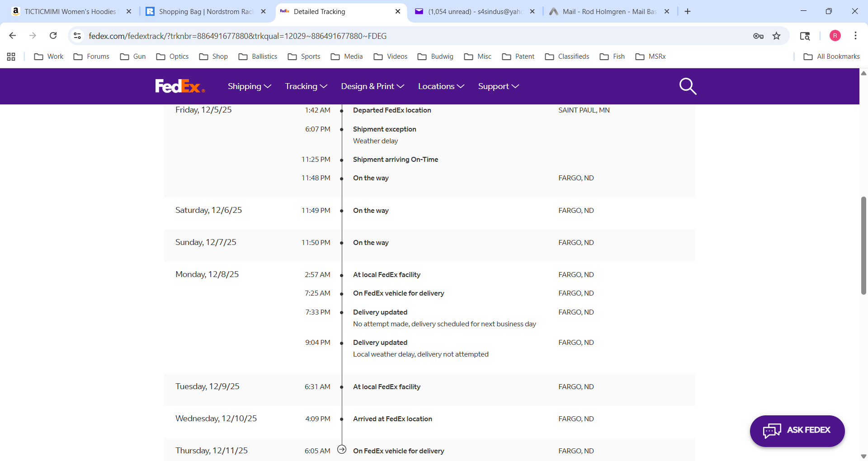The width and height of the screenshot is (868, 461).
Task: Open the Classifieds bookmarks folder
Action: [x=567, y=56]
